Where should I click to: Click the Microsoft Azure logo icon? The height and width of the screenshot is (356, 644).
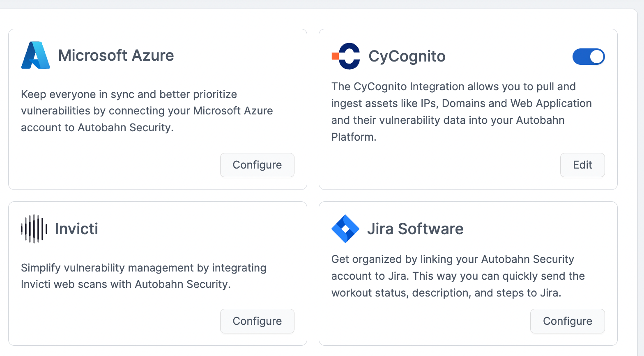36,55
